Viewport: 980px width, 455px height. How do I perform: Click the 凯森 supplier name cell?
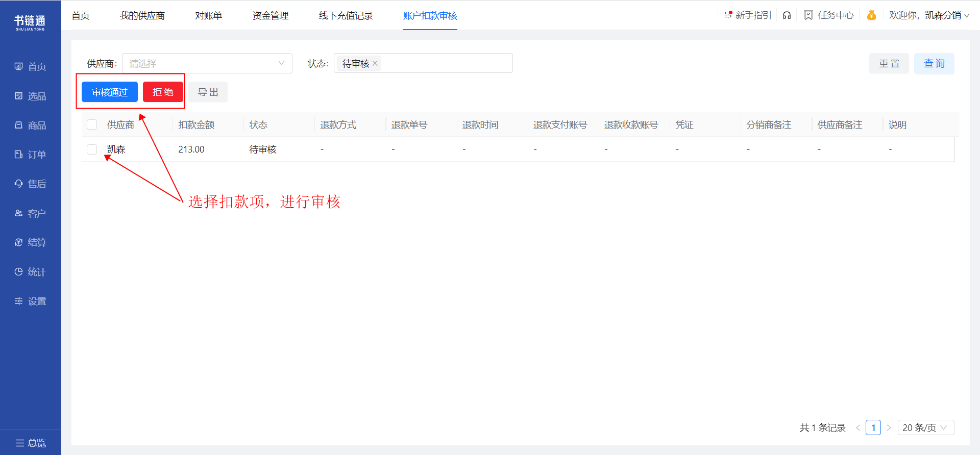116,149
